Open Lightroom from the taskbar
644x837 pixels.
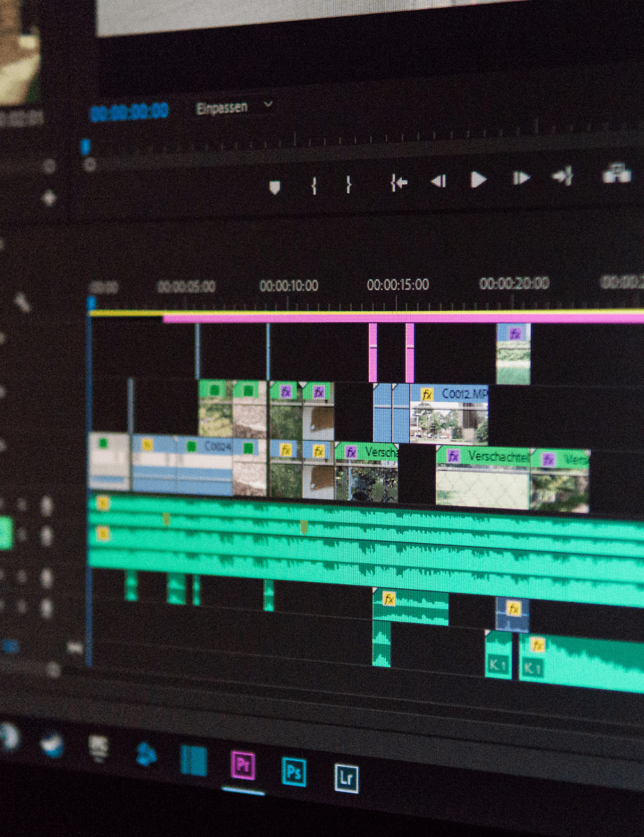coord(346,778)
